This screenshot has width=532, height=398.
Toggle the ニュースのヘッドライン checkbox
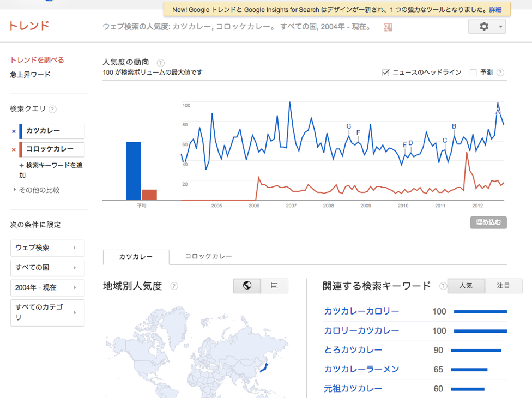point(385,73)
